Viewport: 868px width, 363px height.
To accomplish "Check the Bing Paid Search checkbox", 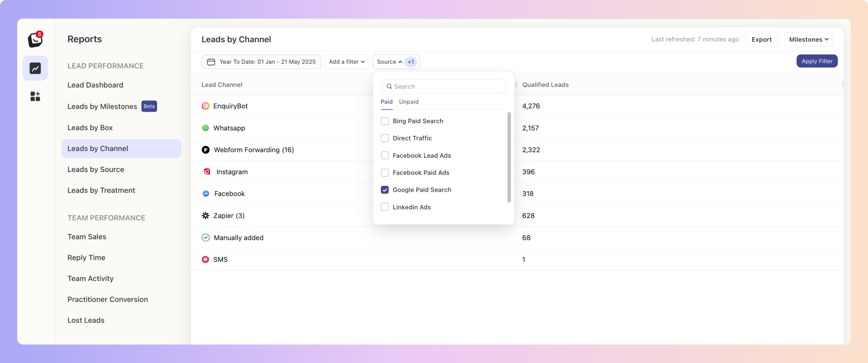I will tap(385, 121).
